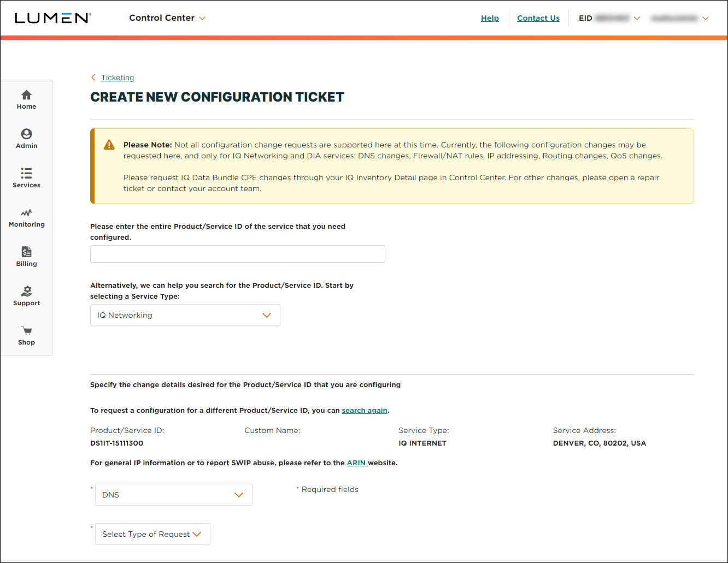This screenshot has width=728, height=563.
Task: Click the Lumen logo
Action: coord(52,18)
